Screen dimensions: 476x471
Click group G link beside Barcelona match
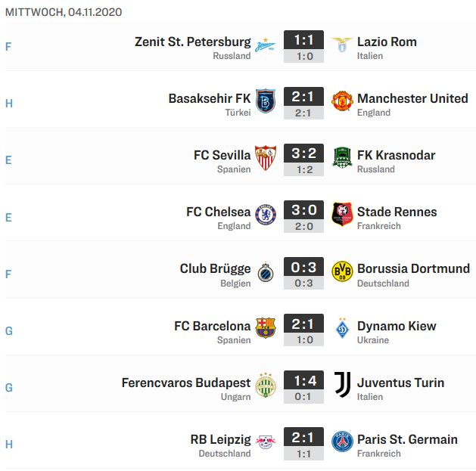[9, 331]
